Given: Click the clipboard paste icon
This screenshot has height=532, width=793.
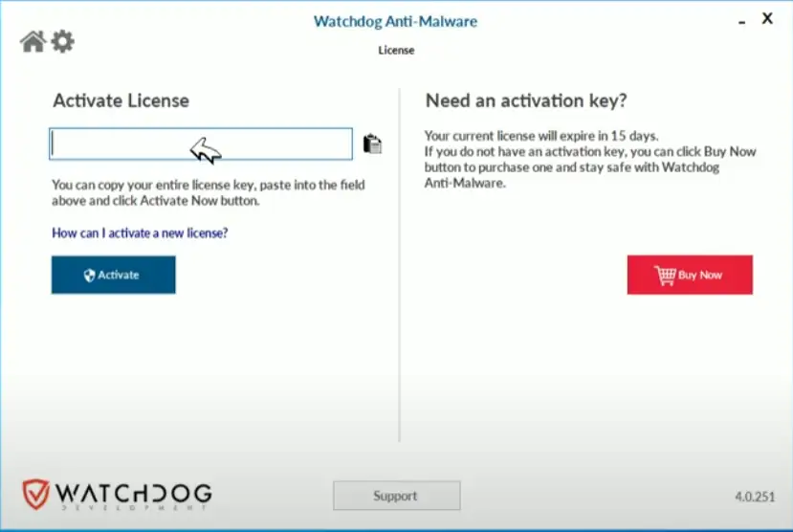Looking at the screenshot, I should 373,144.
